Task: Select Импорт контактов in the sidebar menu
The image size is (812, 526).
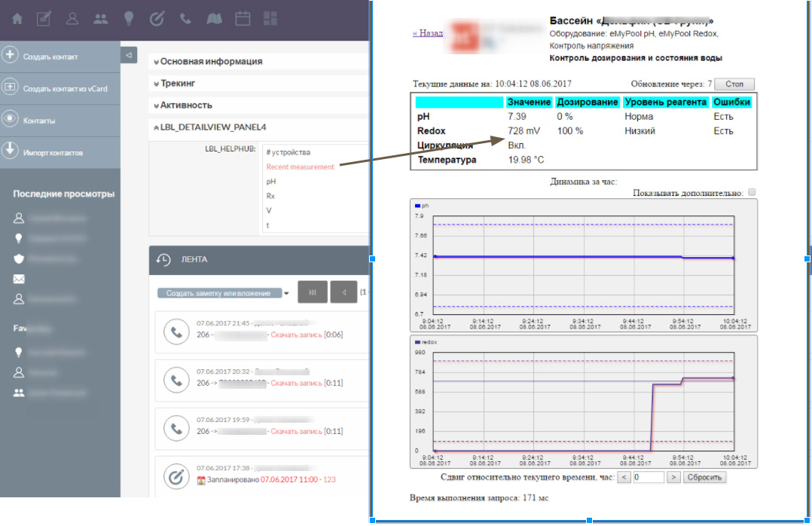Action: click(53, 153)
